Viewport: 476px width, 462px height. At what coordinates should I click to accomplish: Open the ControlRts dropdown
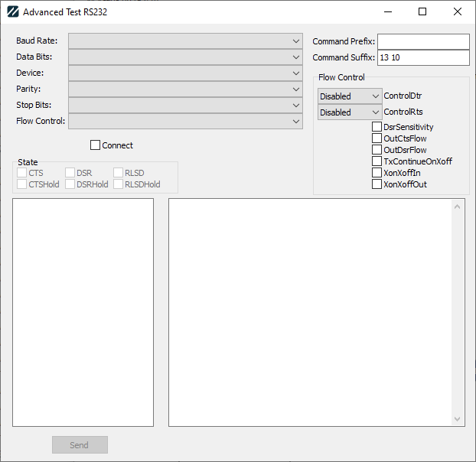tap(350, 112)
